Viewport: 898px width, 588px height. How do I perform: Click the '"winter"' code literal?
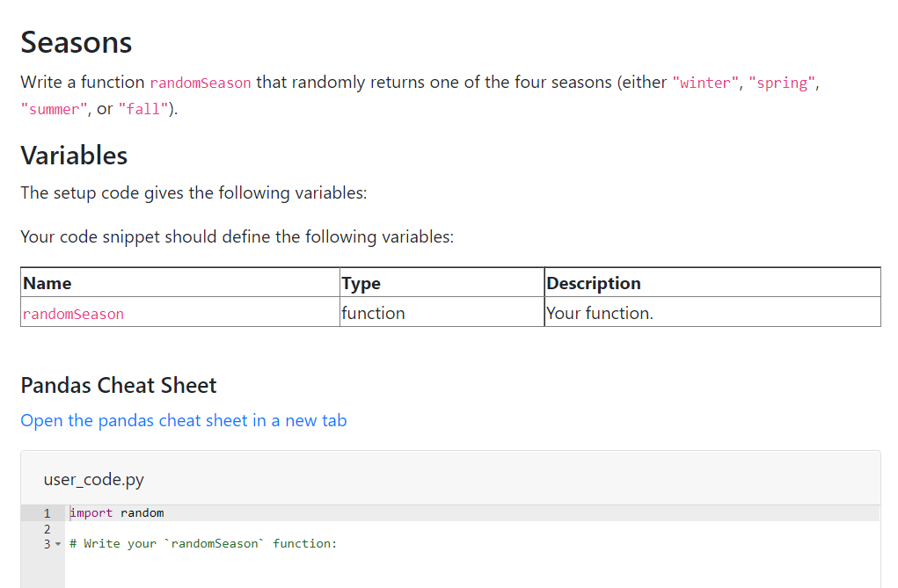[705, 83]
